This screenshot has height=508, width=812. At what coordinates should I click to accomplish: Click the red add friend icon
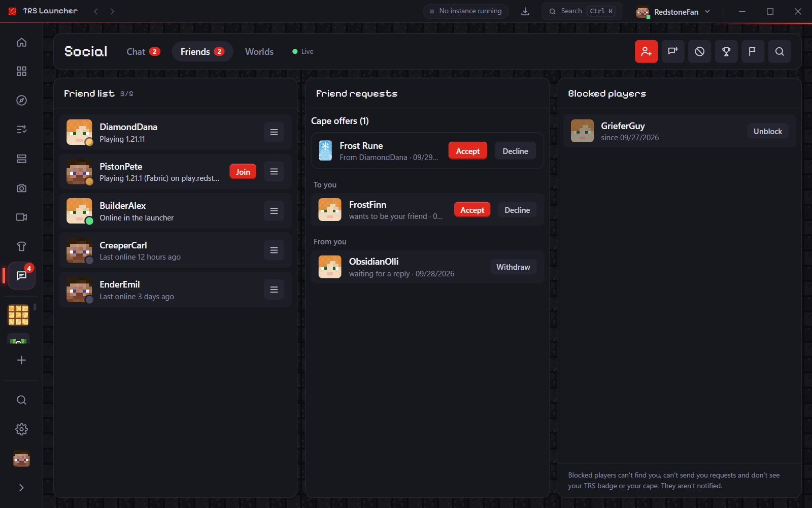pyautogui.click(x=646, y=51)
